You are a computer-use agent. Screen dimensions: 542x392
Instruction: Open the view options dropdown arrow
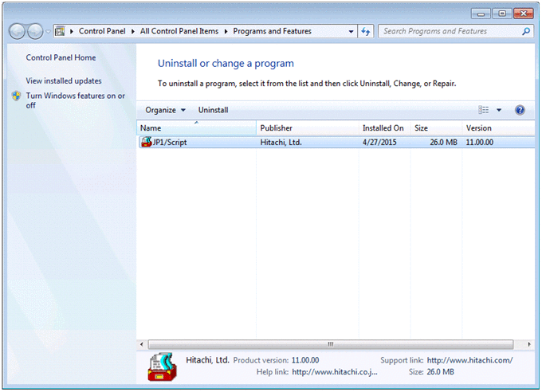click(499, 110)
